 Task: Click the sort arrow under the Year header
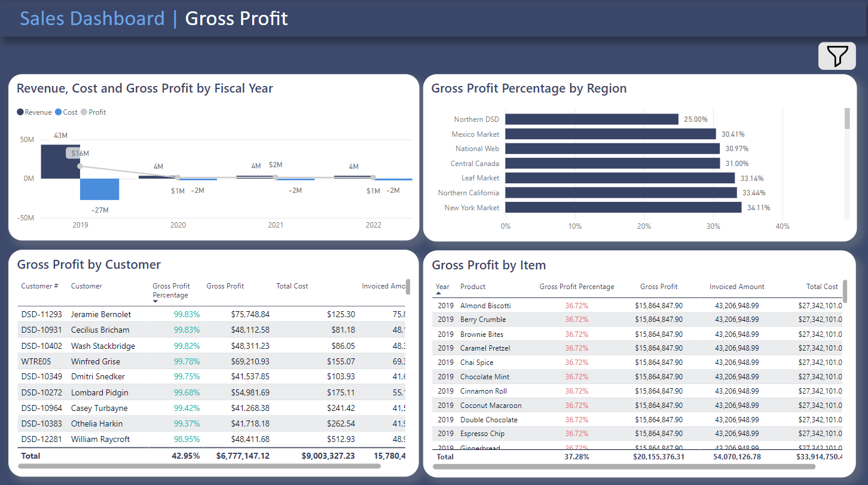pyautogui.click(x=439, y=293)
